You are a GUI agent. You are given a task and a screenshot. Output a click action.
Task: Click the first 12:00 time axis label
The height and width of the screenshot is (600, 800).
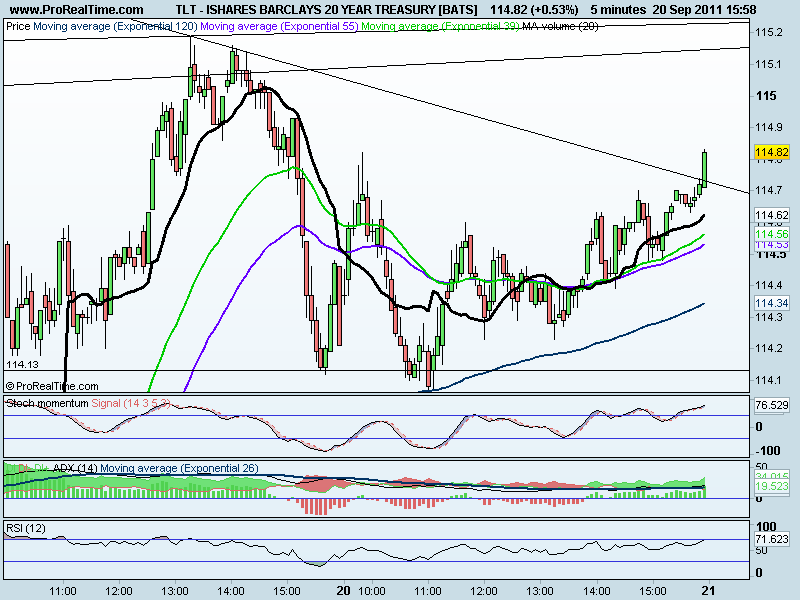[x=119, y=591]
